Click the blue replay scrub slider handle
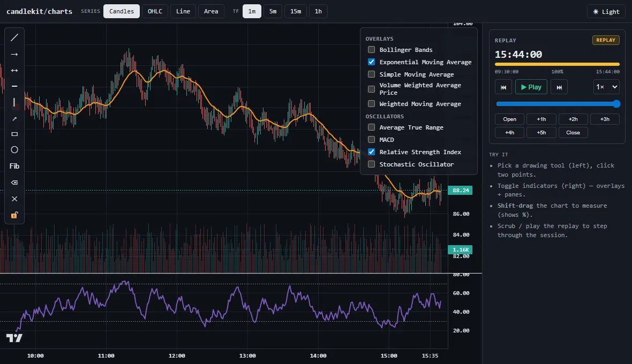632x364 pixels. 616,104
